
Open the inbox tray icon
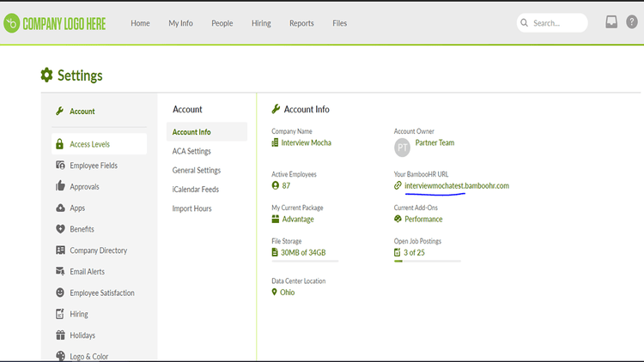[x=611, y=21]
